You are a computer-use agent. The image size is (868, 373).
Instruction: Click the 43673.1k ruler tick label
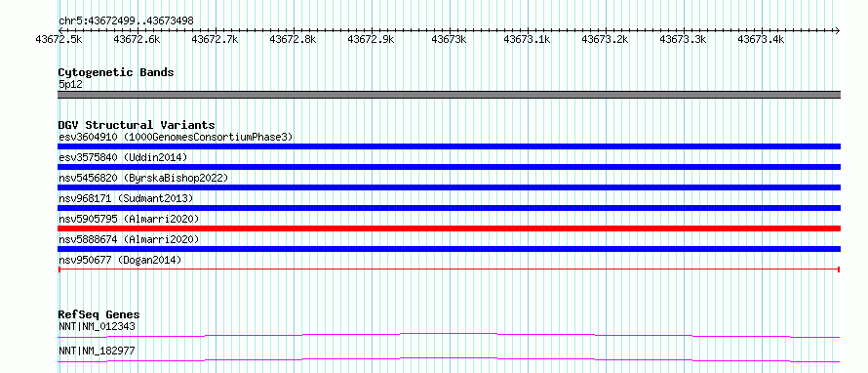[x=527, y=39]
